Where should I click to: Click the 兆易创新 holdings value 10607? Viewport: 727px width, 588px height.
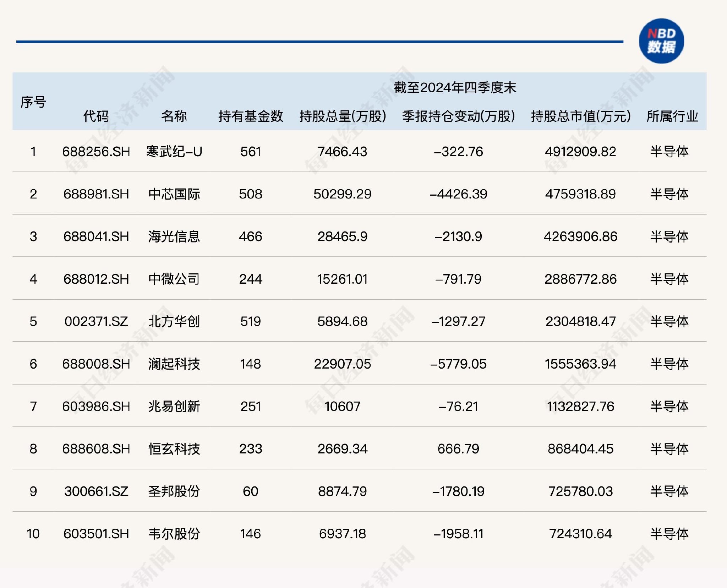tap(342, 406)
